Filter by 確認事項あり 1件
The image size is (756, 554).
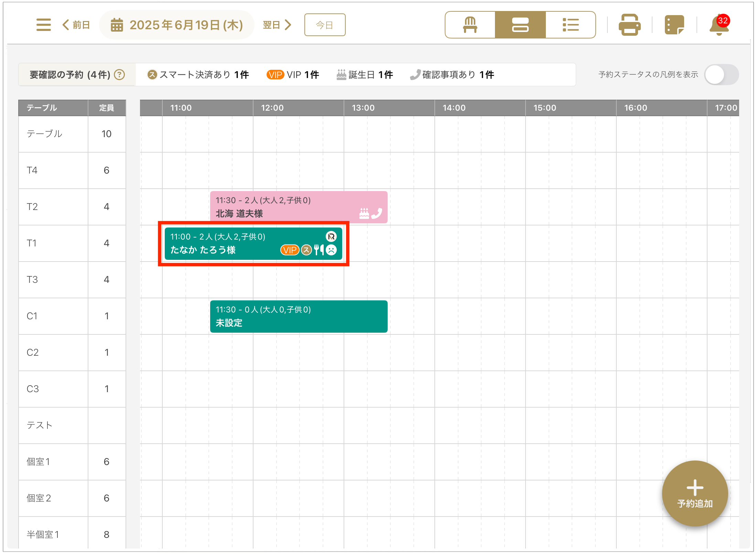pos(452,75)
